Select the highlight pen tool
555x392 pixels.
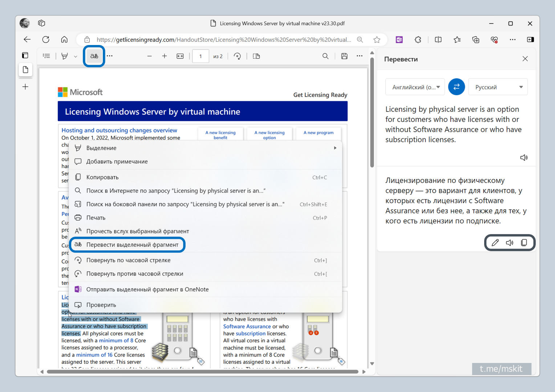(x=65, y=56)
